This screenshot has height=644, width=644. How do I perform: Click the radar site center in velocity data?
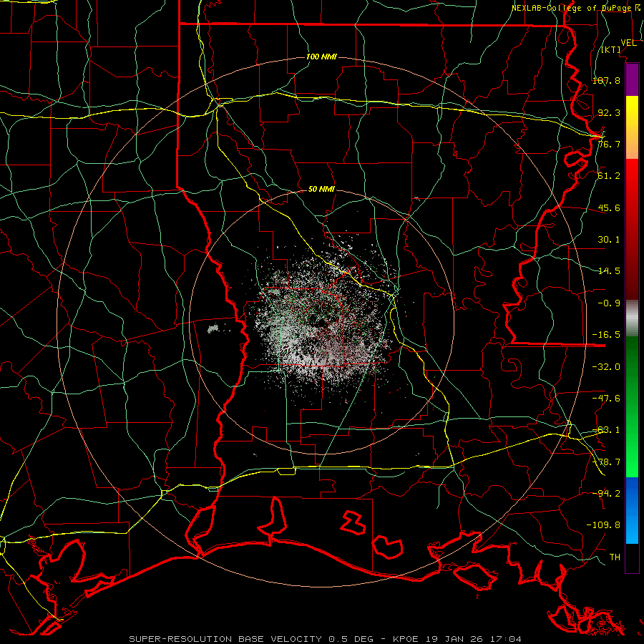coord(321,323)
